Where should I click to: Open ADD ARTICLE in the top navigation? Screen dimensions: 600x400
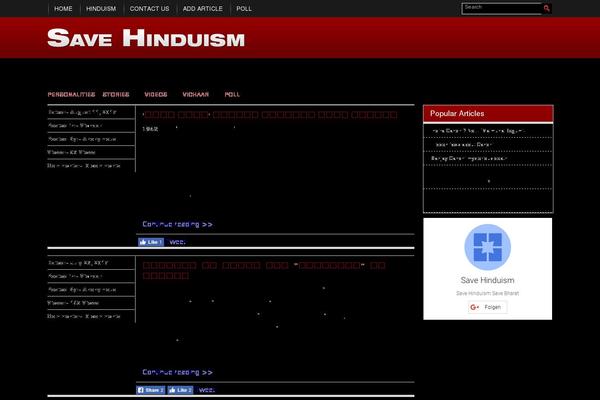202,8
